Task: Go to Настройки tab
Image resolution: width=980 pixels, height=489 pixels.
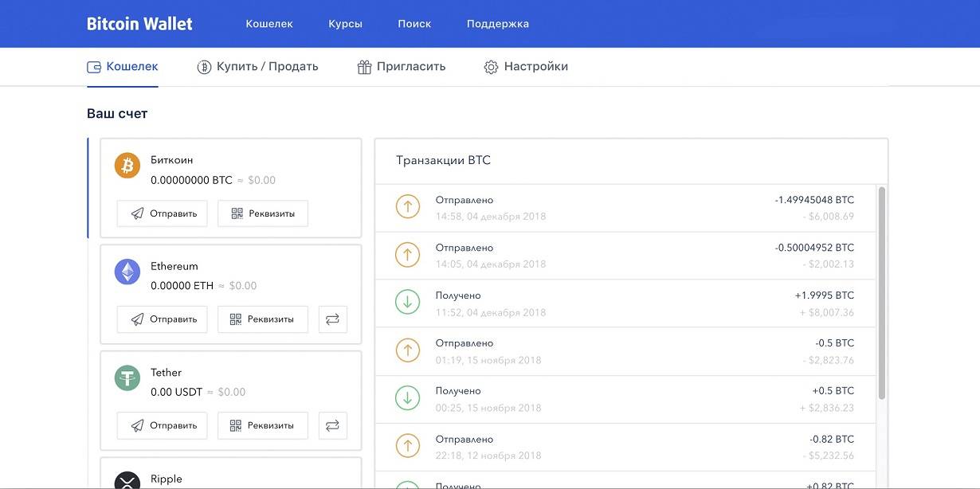Action: point(526,67)
